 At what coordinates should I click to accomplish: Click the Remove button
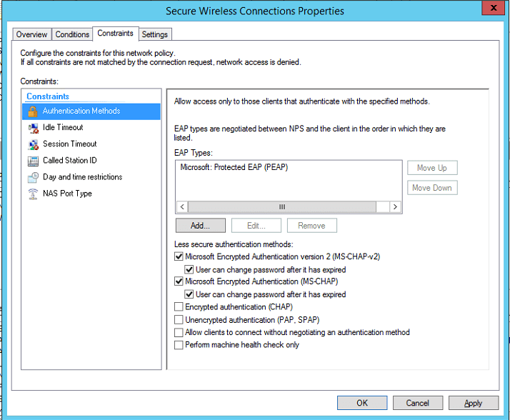click(x=312, y=226)
